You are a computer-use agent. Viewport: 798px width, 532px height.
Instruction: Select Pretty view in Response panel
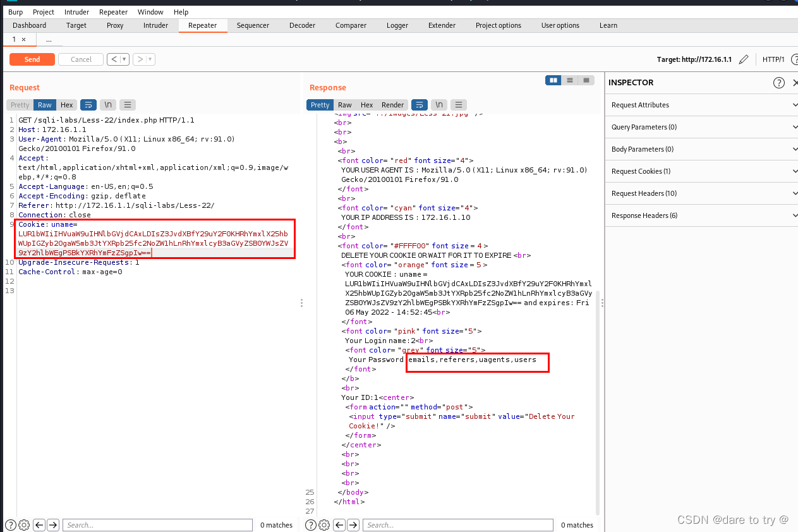tap(320, 105)
